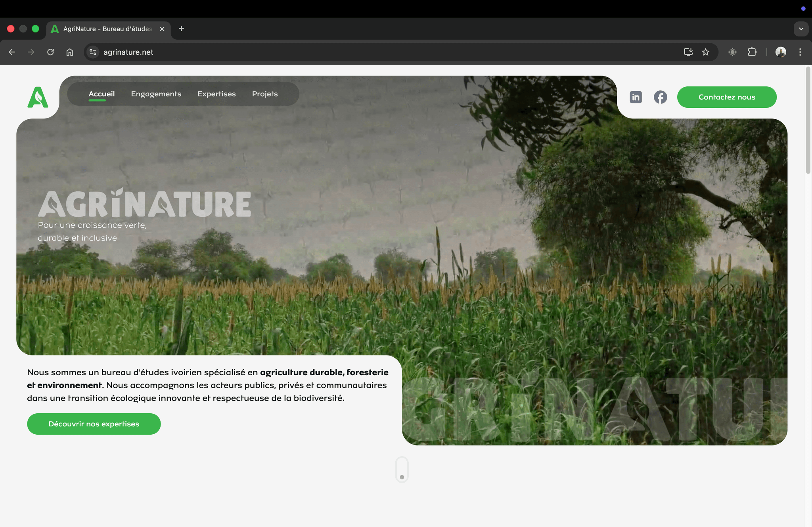812x527 pixels.
Task: Go to the browser home page
Action: 70,52
